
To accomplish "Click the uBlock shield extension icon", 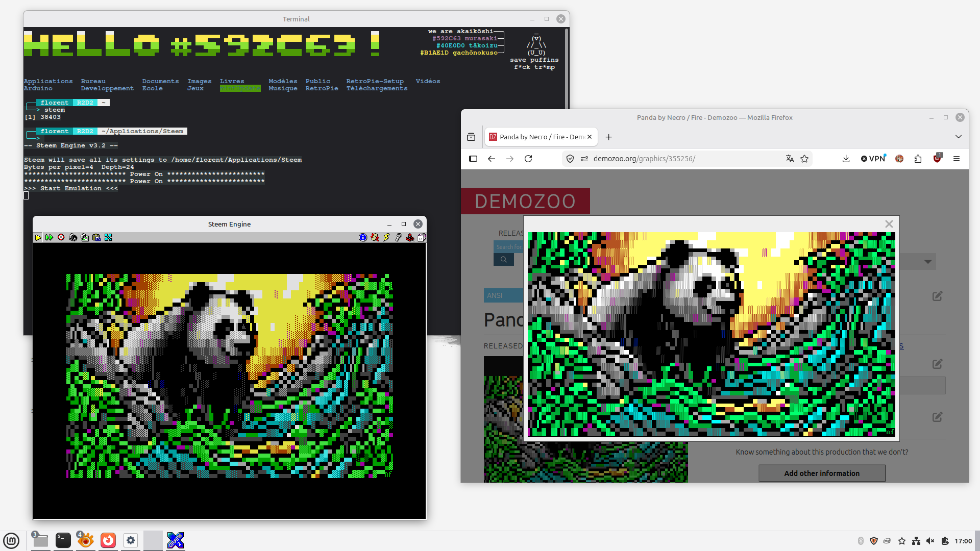I will pyautogui.click(x=937, y=159).
